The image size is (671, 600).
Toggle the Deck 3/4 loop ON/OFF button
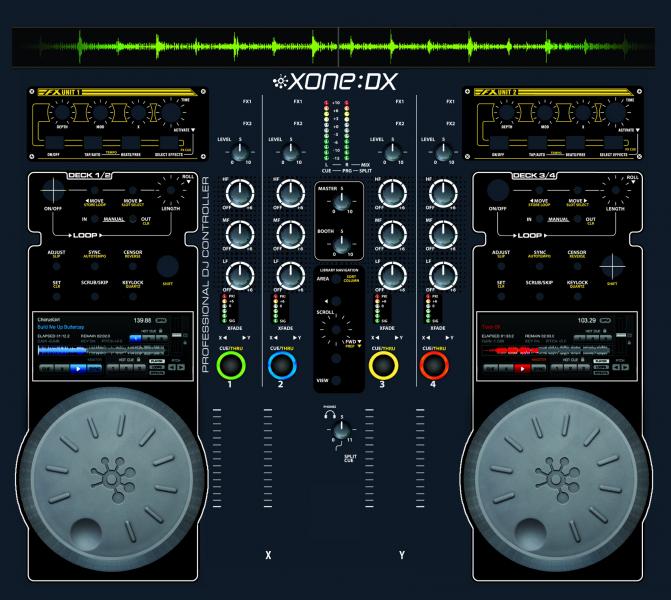[498, 190]
